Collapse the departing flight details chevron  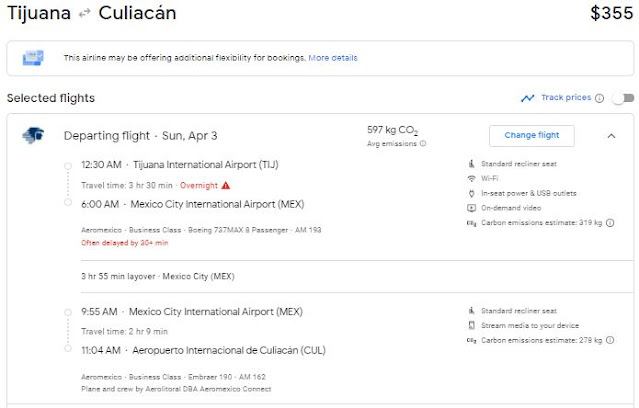[611, 136]
